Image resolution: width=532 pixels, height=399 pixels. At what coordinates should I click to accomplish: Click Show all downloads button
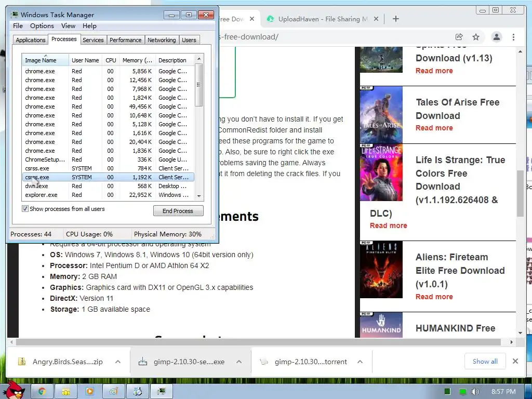click(485, 362)
